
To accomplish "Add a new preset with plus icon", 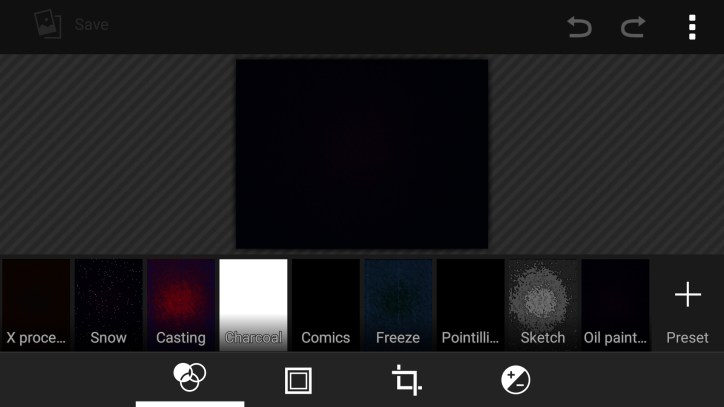I will pos(687,304).
